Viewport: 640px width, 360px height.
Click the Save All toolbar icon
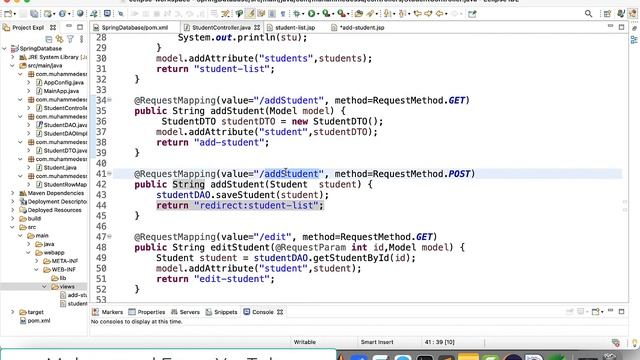point(34,13)
